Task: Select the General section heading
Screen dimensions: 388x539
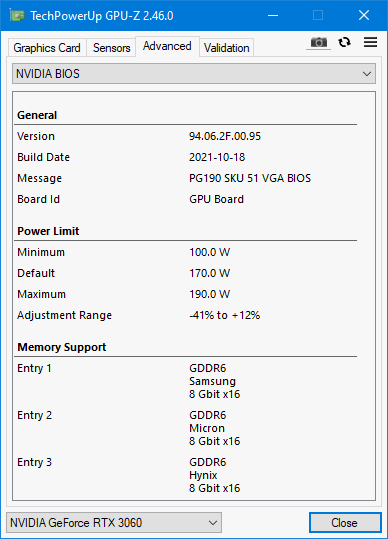Action: pyautogui.click(x=37, y=115)
